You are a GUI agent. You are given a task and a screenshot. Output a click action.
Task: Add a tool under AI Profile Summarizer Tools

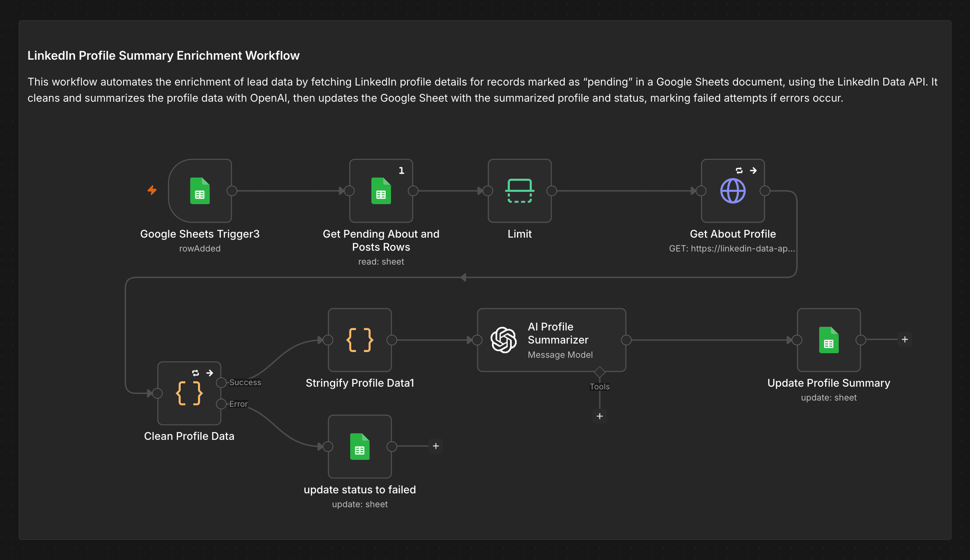(600, 416)
